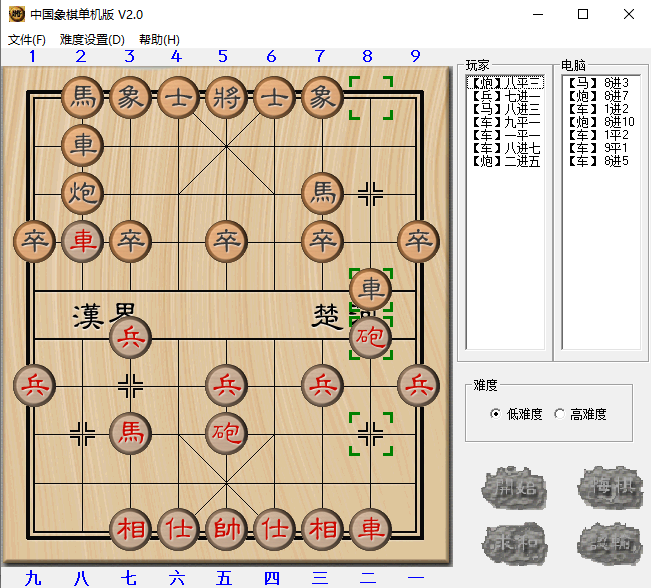Image resolution: width=651 pixels, height=588 pixels.
Task: Click the black 馬 in the top row
Action: [82, 97]
